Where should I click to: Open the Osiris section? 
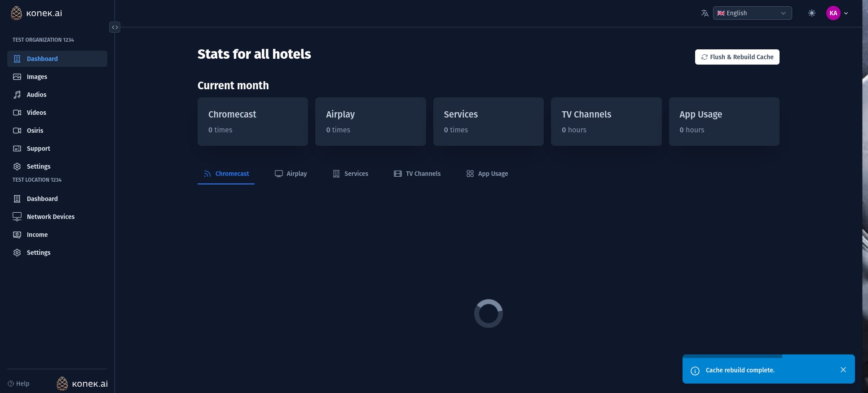click(57, 131)
